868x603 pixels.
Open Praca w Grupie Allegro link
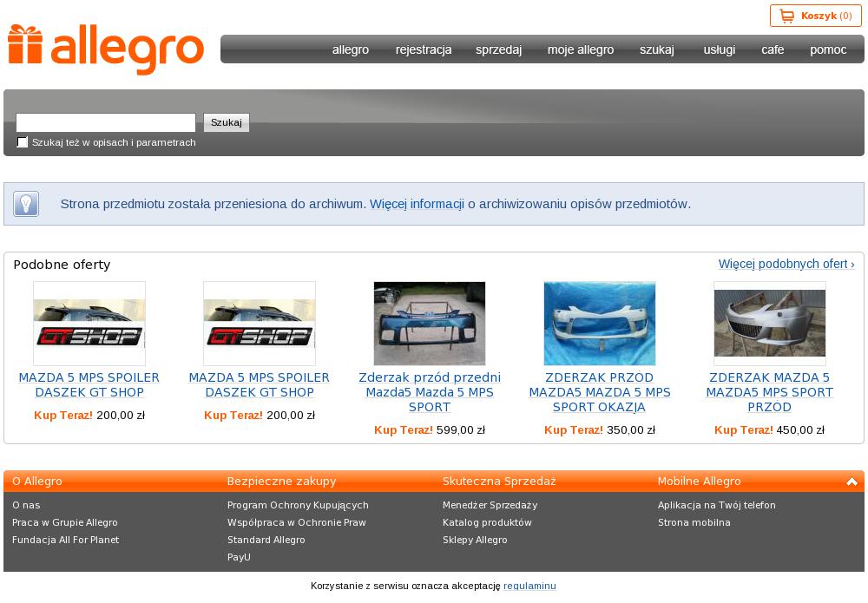point(65,522)
